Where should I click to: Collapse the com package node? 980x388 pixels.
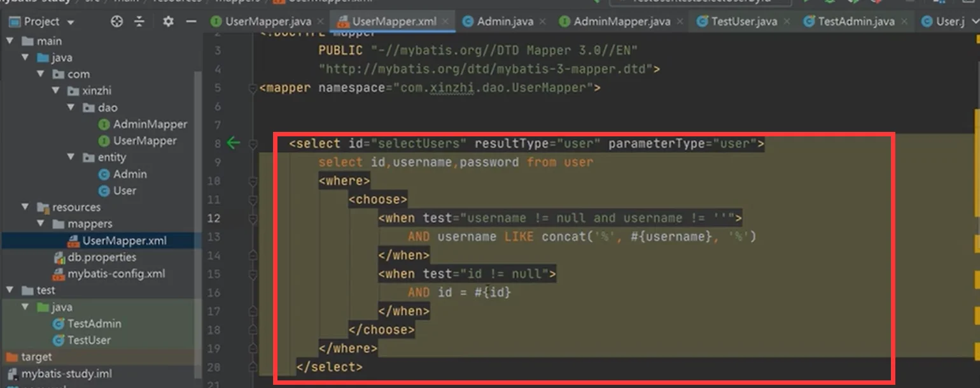41,74
